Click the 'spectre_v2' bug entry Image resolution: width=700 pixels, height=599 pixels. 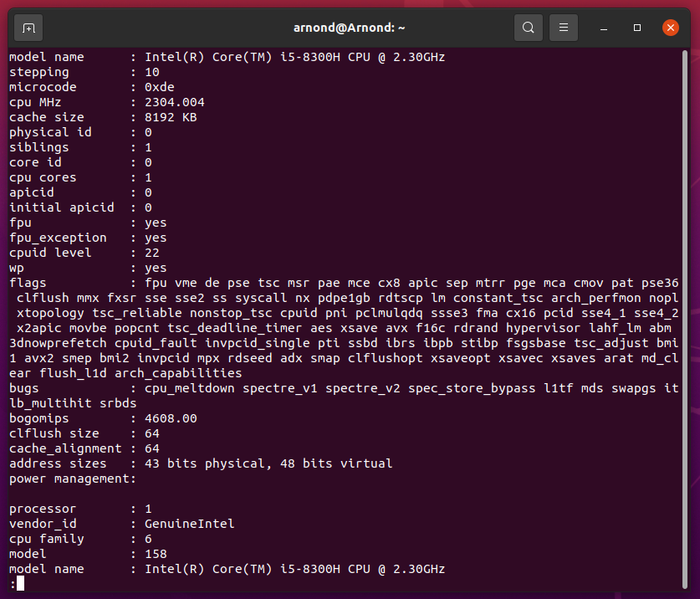coord(362,388)
